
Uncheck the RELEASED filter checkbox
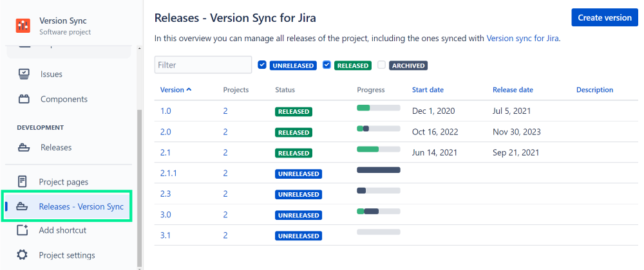coord(327,65)
